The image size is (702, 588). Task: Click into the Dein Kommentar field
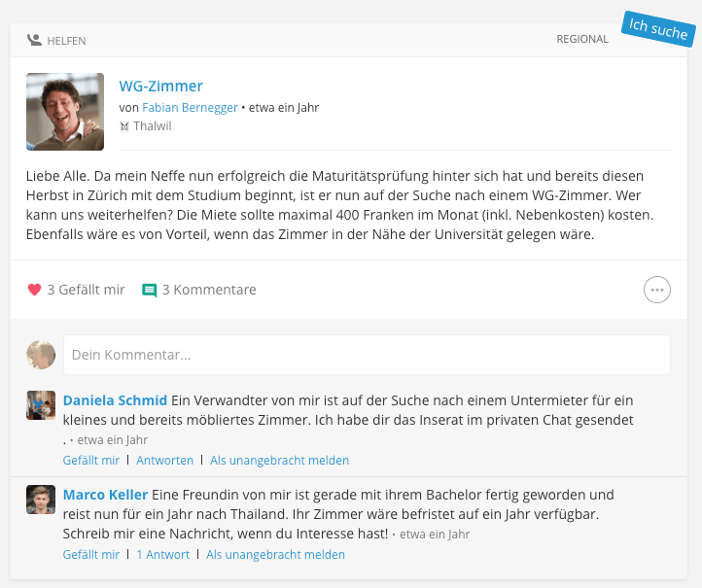(x=367, y=355)
